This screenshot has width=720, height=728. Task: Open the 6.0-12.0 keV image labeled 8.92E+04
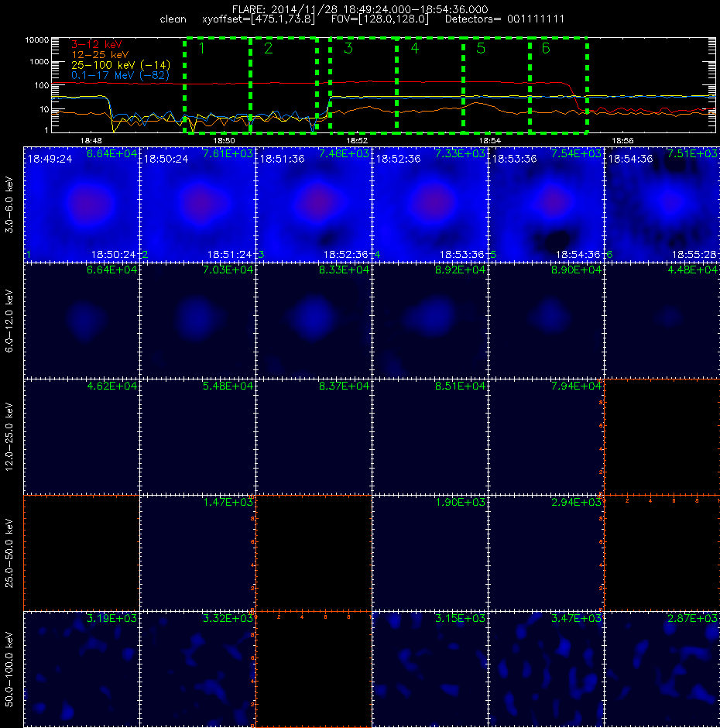pyautogui.click(x=430, y=321)
